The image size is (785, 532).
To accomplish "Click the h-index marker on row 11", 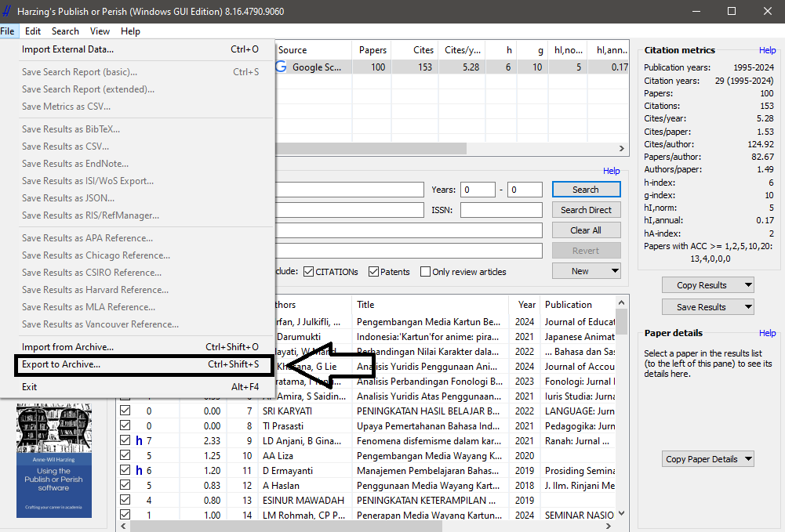I will (x=139, y=471).
